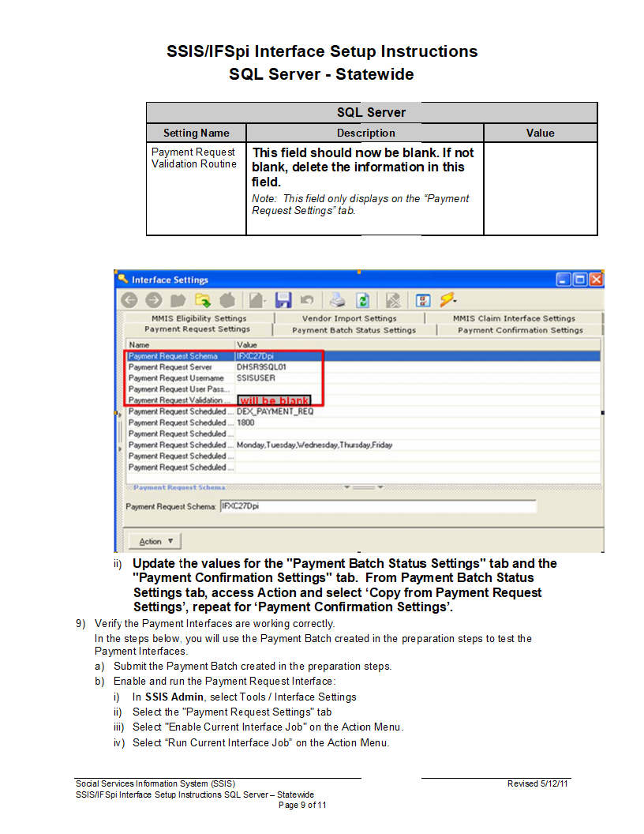The image size is (644, 834).
Task: Click the New document toolbar icon
Action: (256, 301)
